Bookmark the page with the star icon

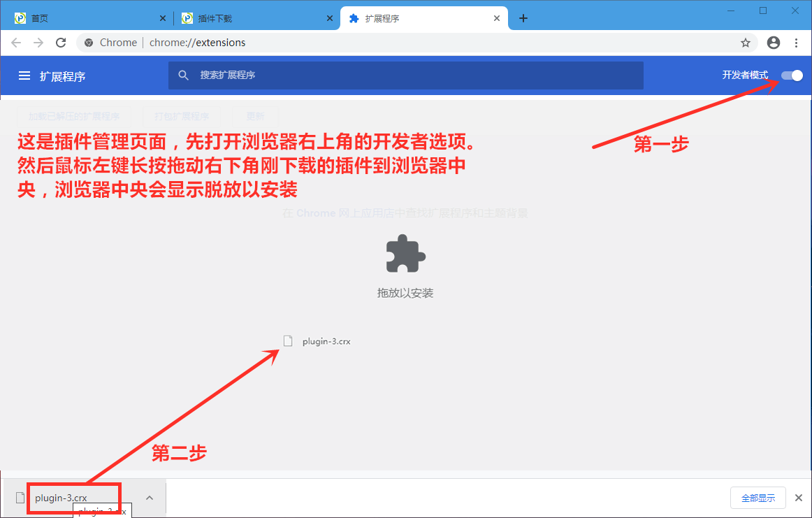click(x=746, y=43)
